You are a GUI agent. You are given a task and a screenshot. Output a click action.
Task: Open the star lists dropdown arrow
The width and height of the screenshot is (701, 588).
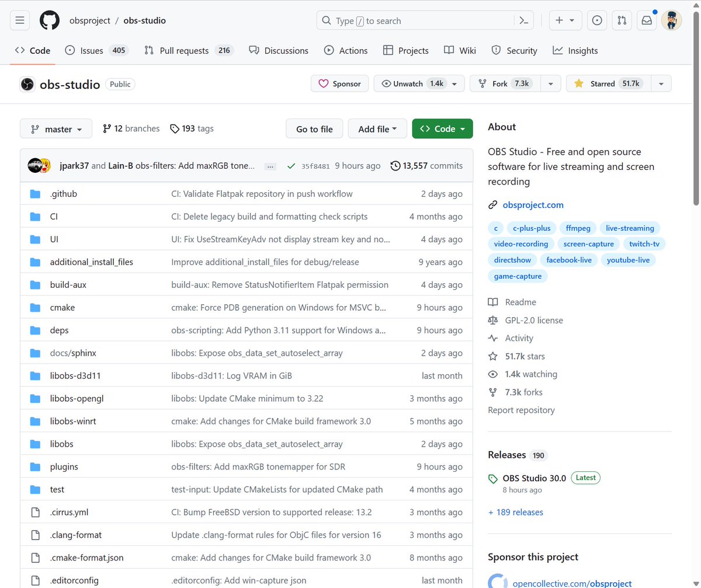tap(661, 83)
